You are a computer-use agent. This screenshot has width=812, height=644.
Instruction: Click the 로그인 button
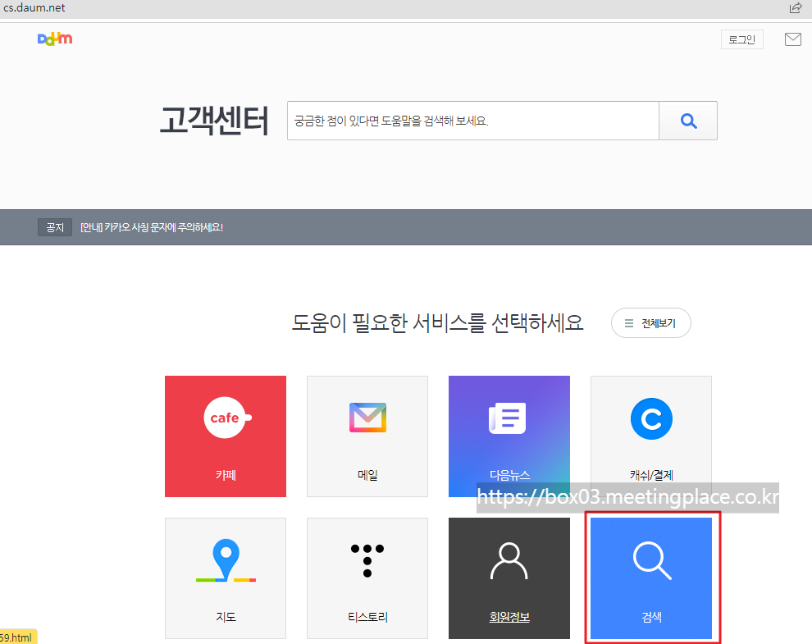coord(742,39)
